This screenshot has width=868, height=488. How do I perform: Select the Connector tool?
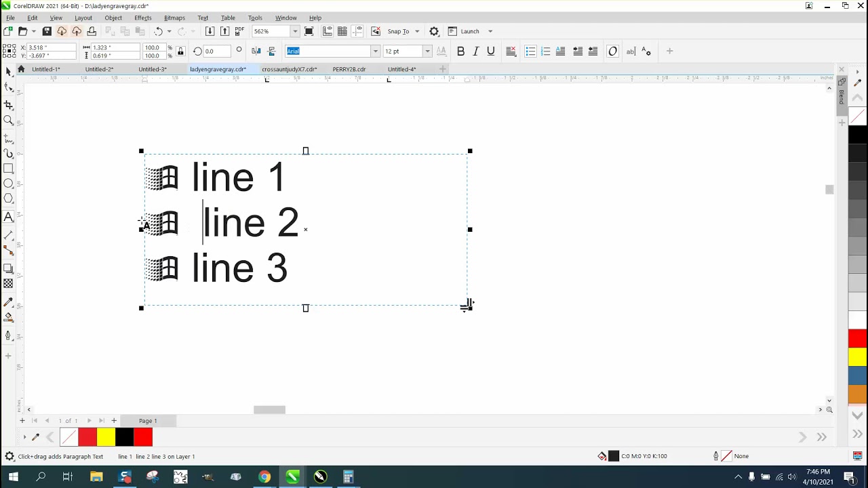(x=8, y=251)
